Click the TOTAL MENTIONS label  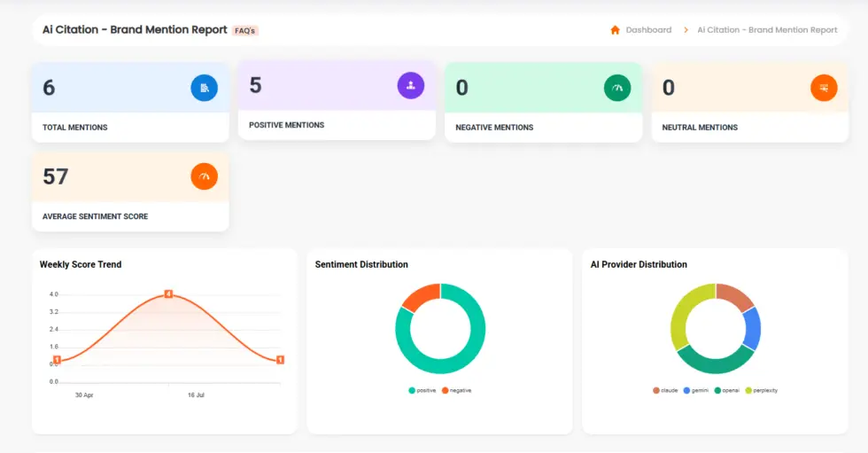point(74,128)
